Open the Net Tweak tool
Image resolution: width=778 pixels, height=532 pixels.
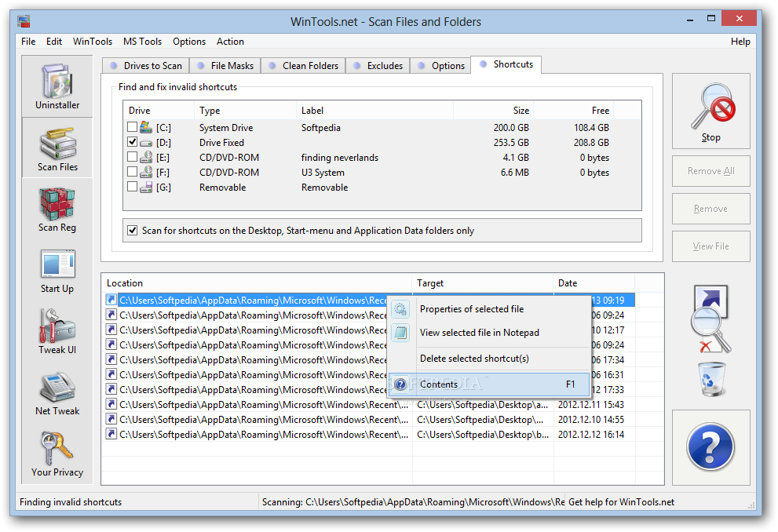point(57,392)
